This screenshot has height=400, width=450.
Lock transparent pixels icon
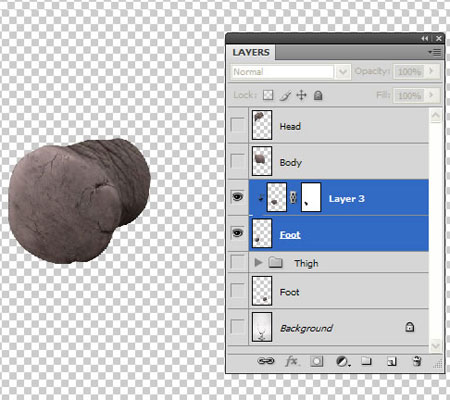point(268,95)
